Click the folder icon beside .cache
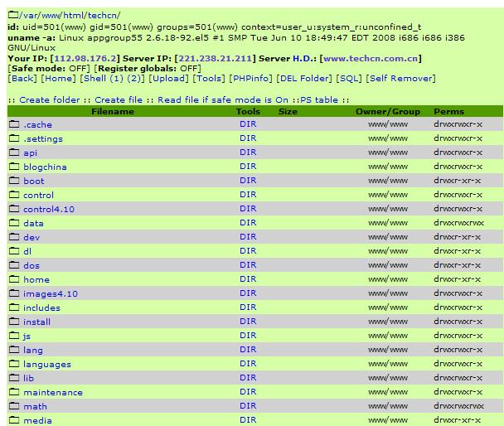Viewport: 504px width, 426px height. (x=13, y=124)
